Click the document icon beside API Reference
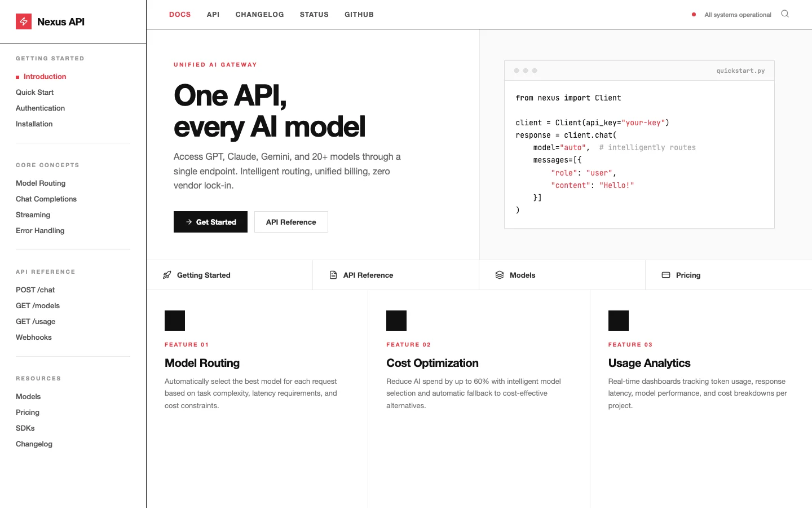 coord(333,275)
